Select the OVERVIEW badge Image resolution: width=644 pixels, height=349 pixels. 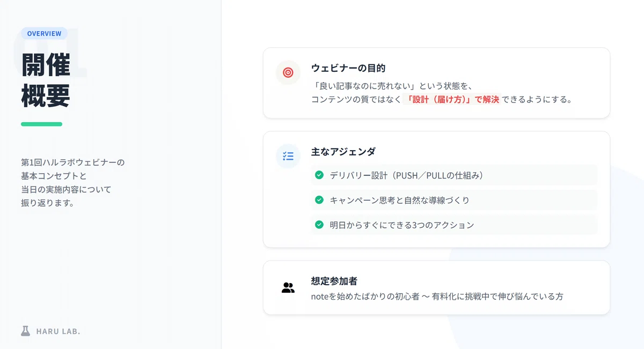point(44,33)
